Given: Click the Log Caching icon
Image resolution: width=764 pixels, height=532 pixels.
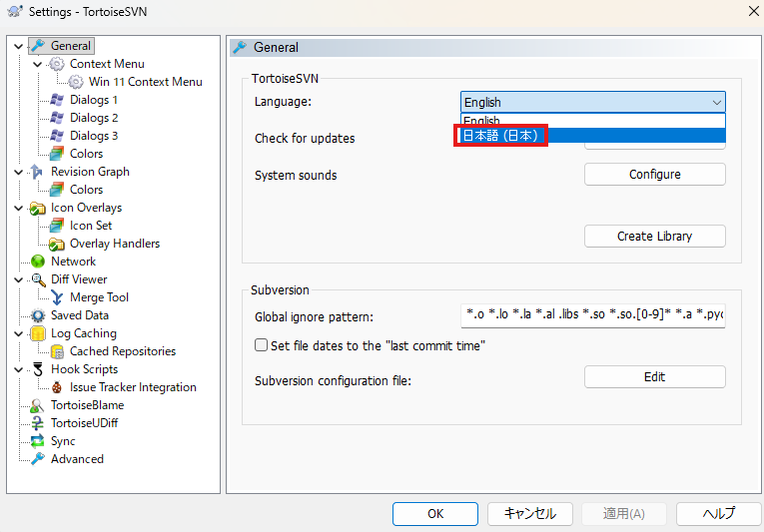Looking at the screenshot, I should tap(38, 333).
